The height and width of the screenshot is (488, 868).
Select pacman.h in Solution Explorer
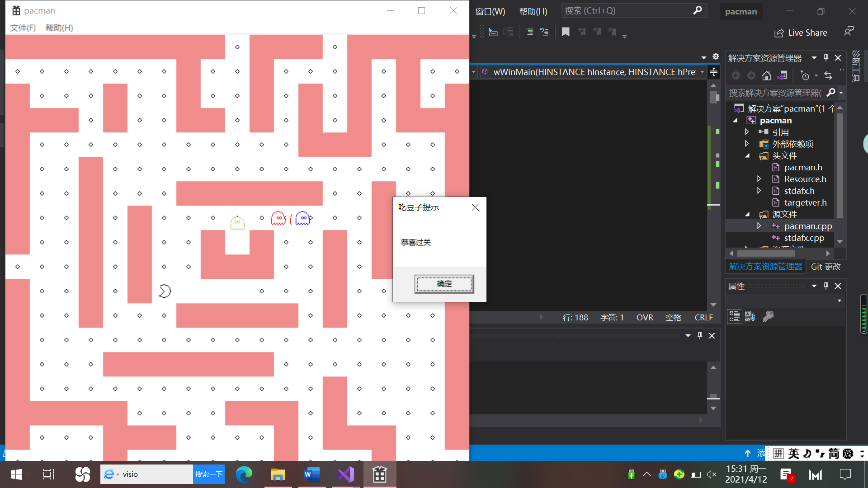pyautogui.click(x=803, y=167)
